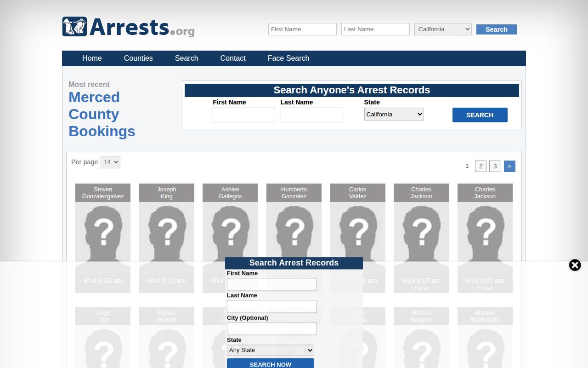This screenshot has width=588, height=368.
Task: Click the current page number 1
Action: pos(467,166)
